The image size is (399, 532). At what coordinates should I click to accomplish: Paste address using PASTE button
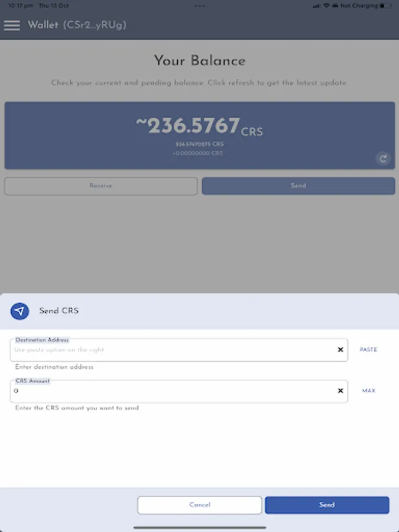tap(368, 350)
